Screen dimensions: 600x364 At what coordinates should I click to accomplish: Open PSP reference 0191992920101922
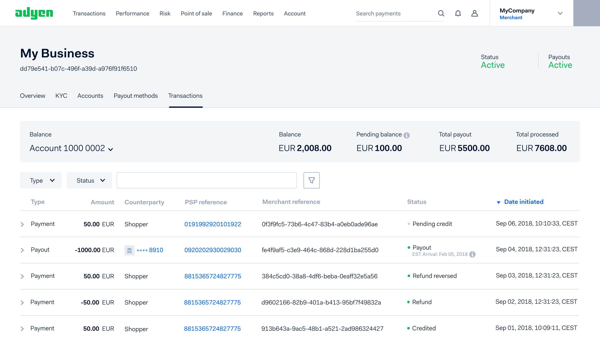pos(213,224)
